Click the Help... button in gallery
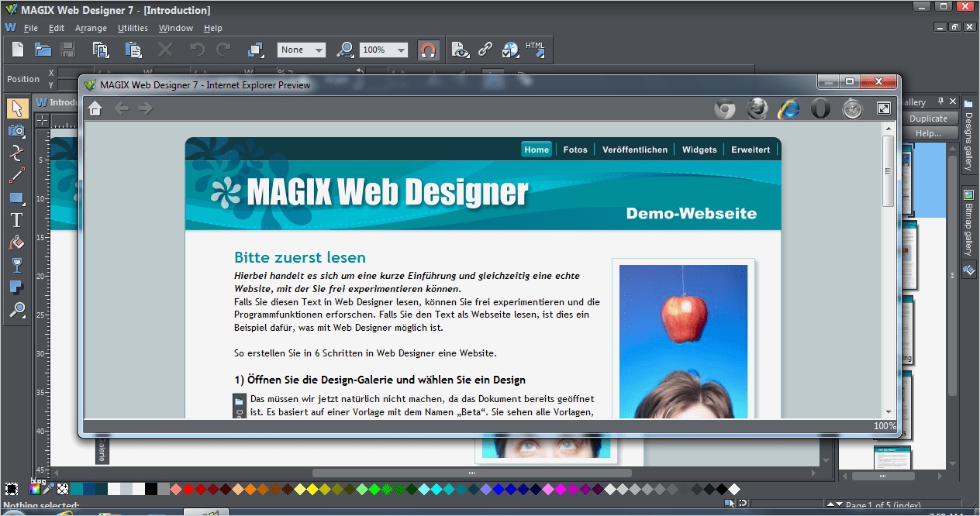980x516 pixels. (928, 133)
